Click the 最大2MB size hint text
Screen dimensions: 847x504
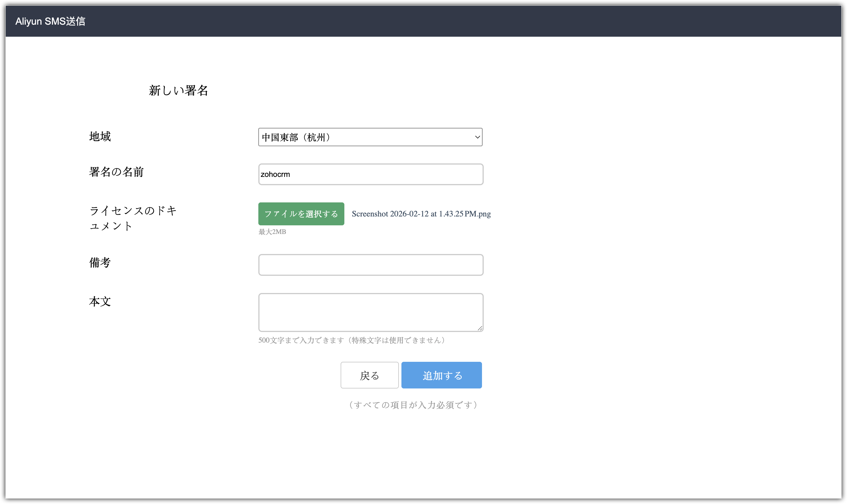(x=272, y=232)
